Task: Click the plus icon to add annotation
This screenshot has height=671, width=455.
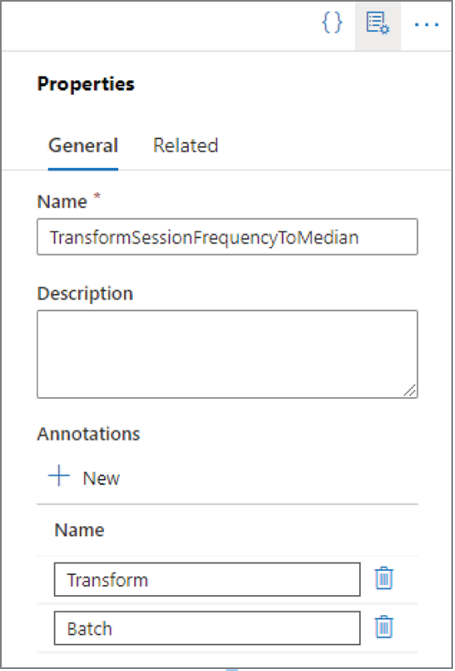Action: point(59,476)
